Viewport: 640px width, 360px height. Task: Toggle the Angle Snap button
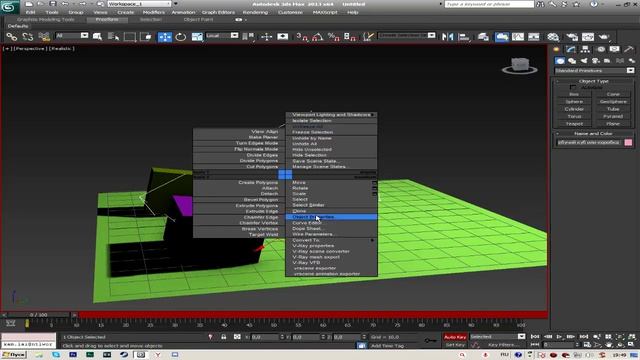tap(318, 37)
